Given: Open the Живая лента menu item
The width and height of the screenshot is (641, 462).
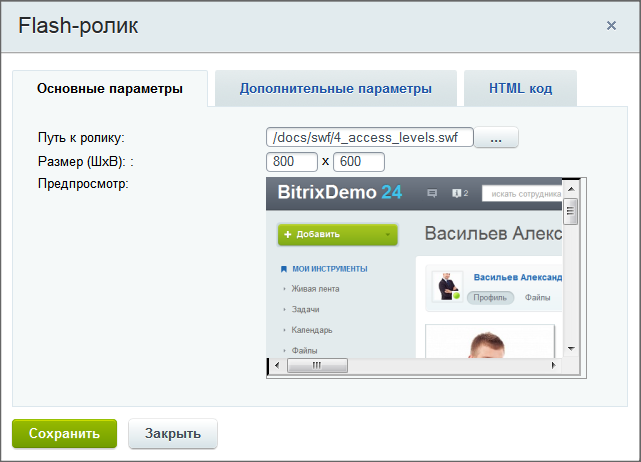Looking at the screenshot, I should pyautogui.click(x=315, y=289).
